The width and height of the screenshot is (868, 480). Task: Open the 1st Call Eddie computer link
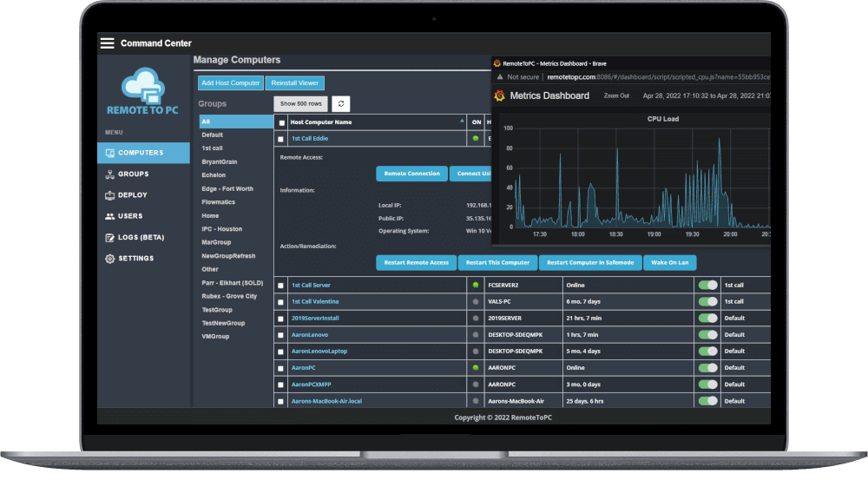pyautogui.click(x=310, y=138)
